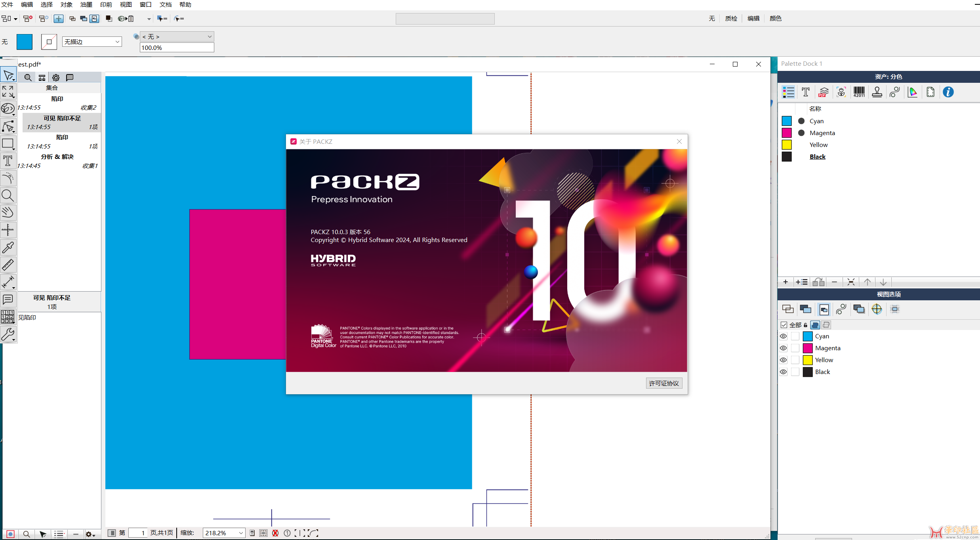Select the Rectangle shape tool
This screenshot has height=540, width=980.
[8, 143]
